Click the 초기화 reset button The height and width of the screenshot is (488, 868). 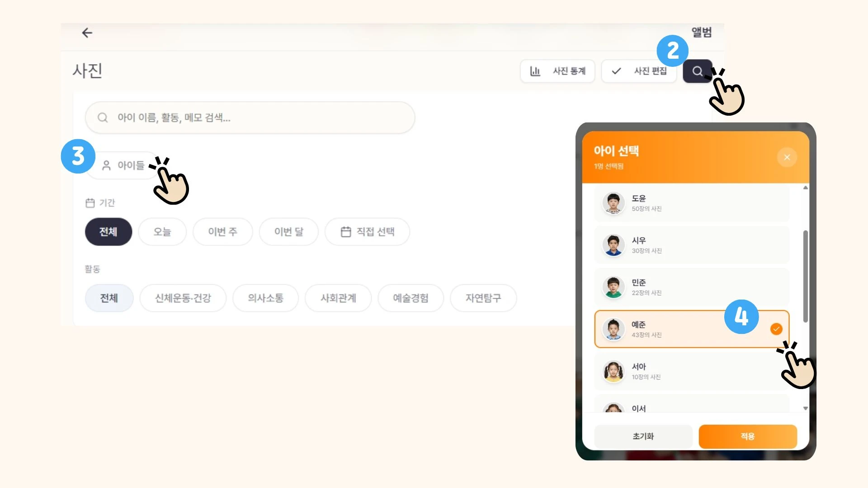[643, 436]
